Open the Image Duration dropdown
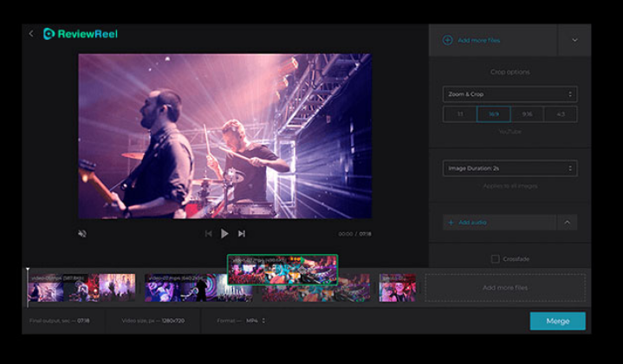The width and height of the screenshot is (623, 364). coord(509,168)
